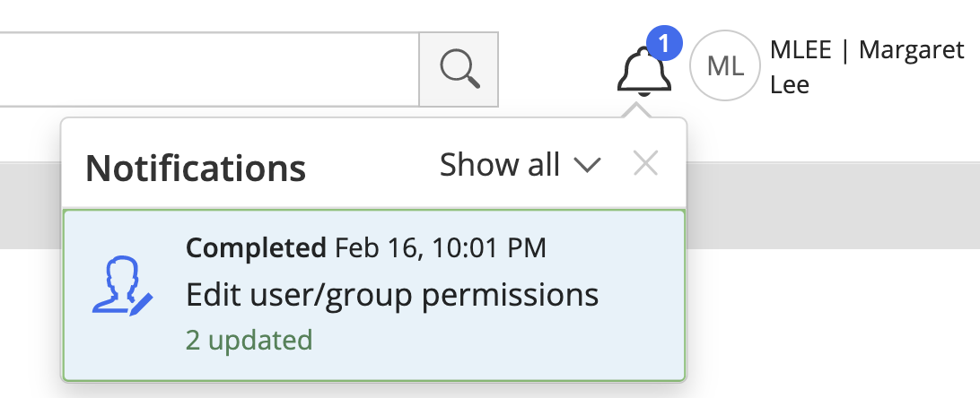Select the Edit user/group permissions title

(x=392, y=294)
